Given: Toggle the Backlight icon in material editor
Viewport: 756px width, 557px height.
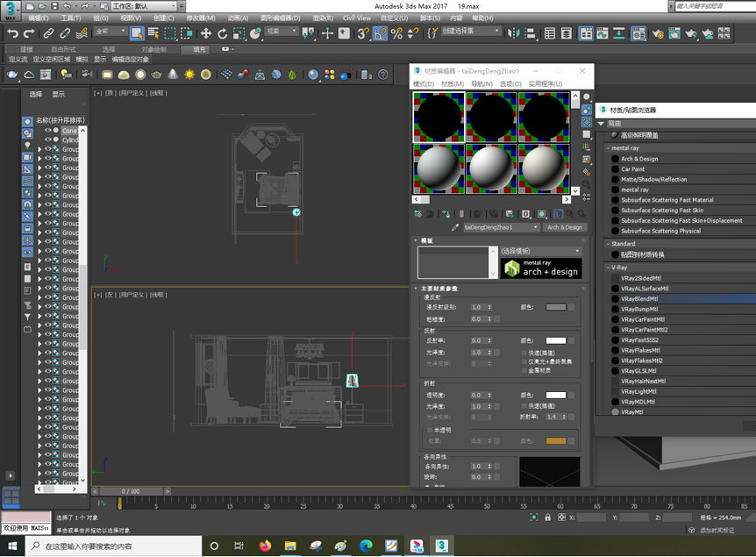Looking at the screenshot, I should (x=586, y=110).
